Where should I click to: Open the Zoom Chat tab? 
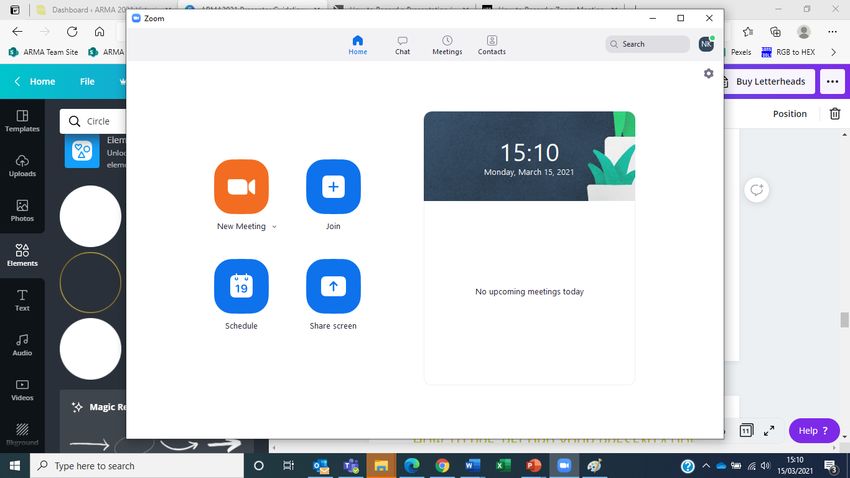[x=402, y=45]
